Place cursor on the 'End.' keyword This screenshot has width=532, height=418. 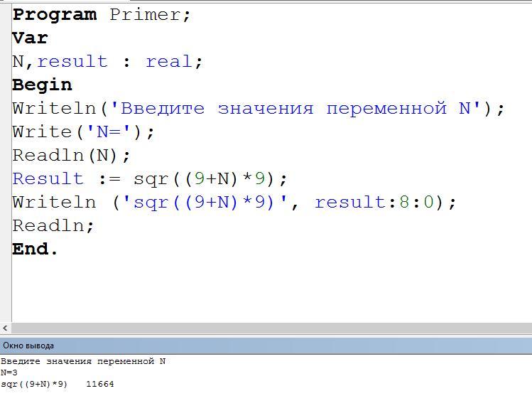35,249
